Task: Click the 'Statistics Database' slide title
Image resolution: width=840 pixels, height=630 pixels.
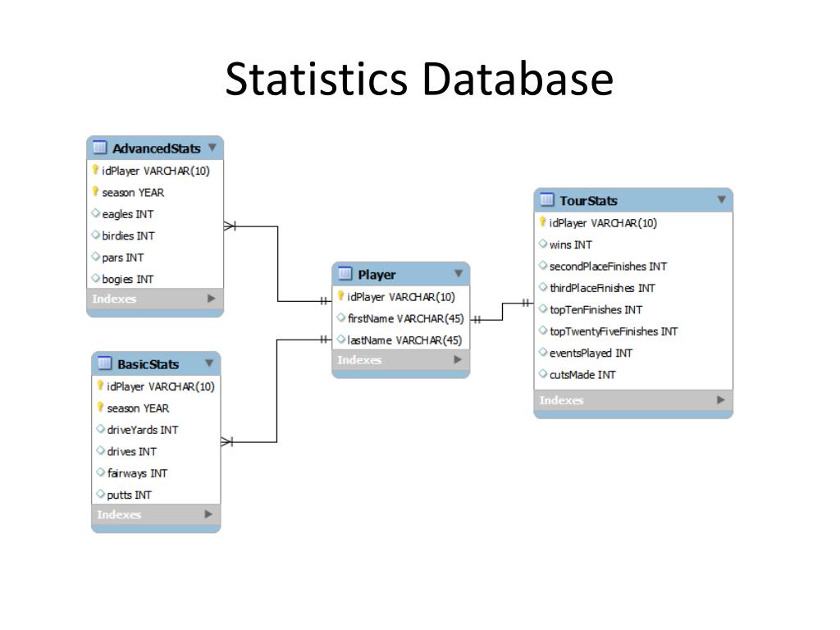Action: point(419,79)
